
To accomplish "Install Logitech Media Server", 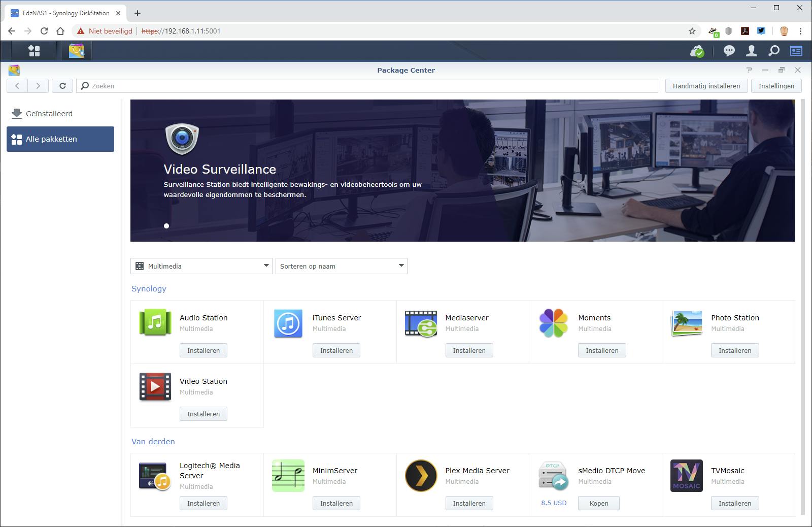I will coord(204,503).
